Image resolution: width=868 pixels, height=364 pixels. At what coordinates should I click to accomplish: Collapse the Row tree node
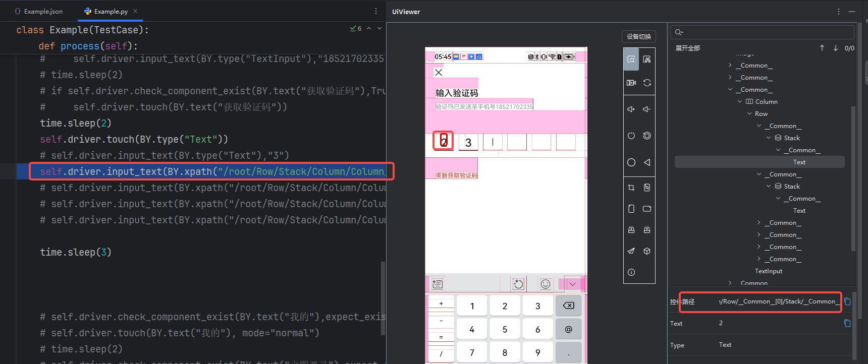click(x=749, y=114)
